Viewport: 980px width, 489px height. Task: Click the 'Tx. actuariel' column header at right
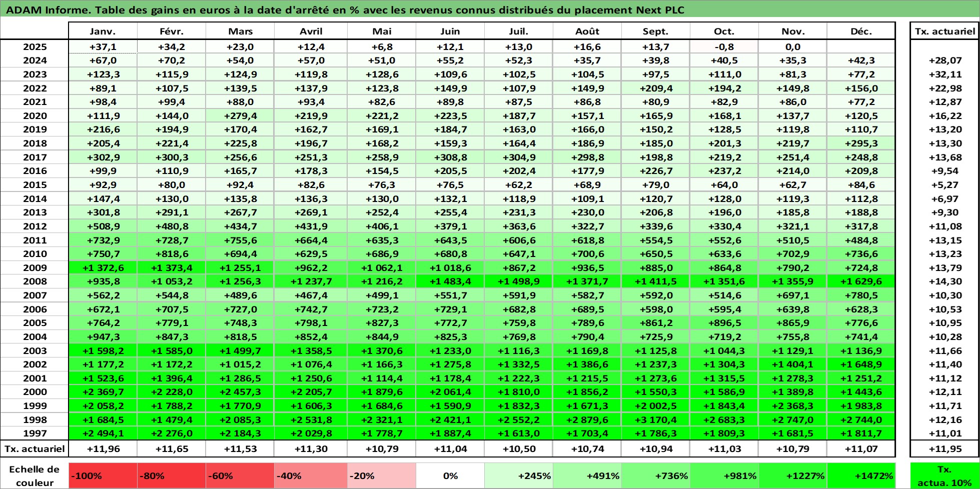pyautogui.click(x=944, y=31)
